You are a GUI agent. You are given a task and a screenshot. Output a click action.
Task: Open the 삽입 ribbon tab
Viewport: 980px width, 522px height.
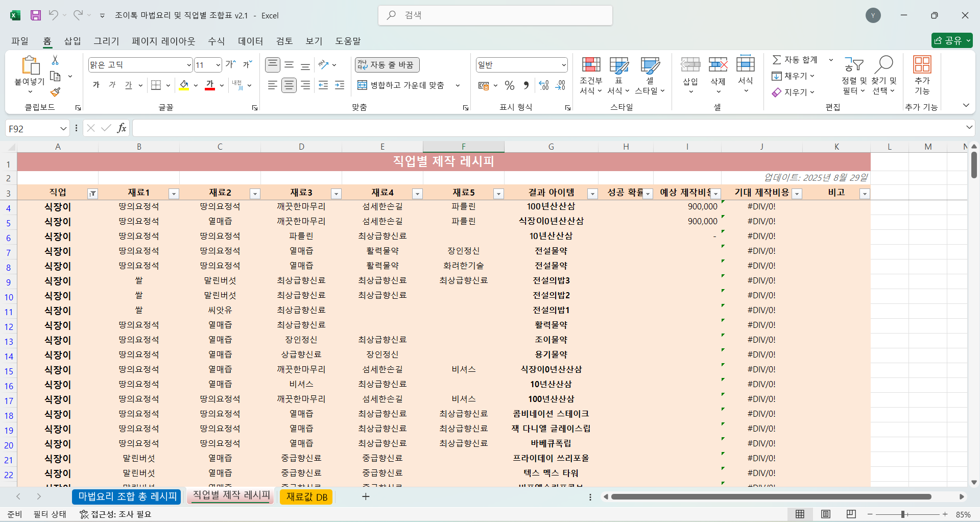pyautogui.click(x=73, y=41)
